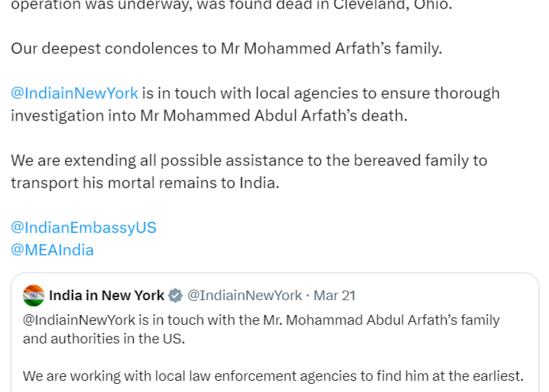
Task: Click the verified badge beside India in New York
Action: 175,295
